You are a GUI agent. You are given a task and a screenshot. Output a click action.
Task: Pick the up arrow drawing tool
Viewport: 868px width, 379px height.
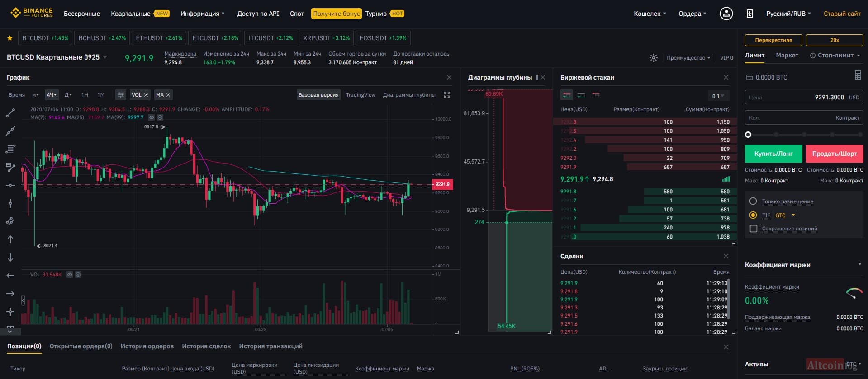[x=10, y=239]
